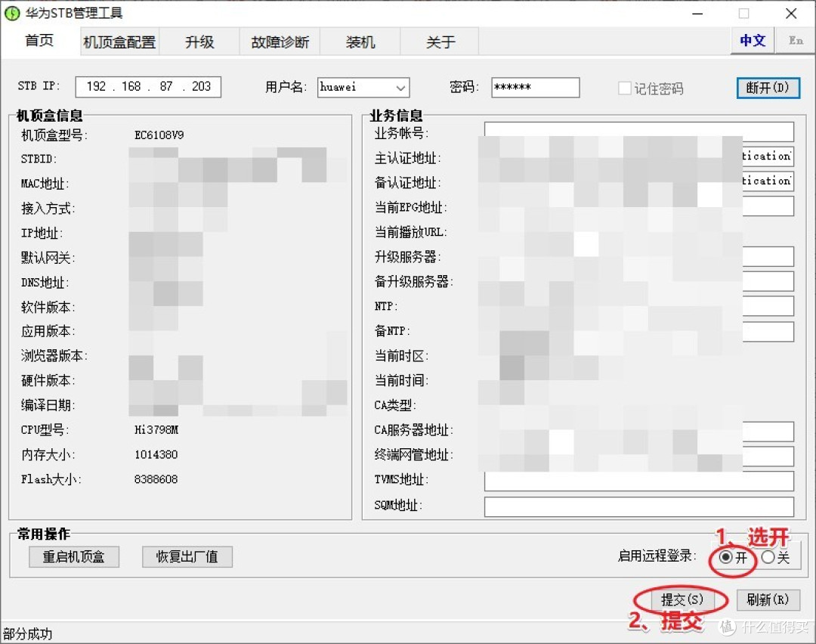
Task: Click the 断开(D) disconnect button
Action: click(x=768, y=88)
